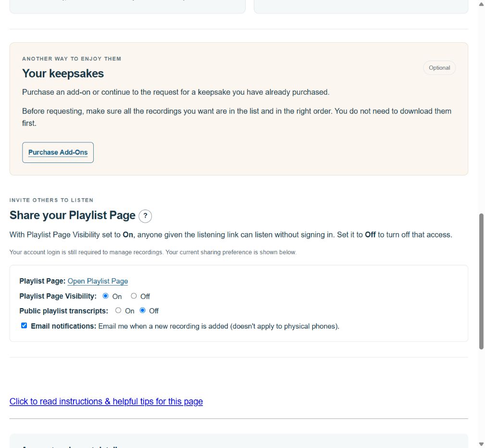The height and width of the screenshot is (448, 485).
Task: Set Playlist Page Visibility to On
Action: [x=105, y=296]
